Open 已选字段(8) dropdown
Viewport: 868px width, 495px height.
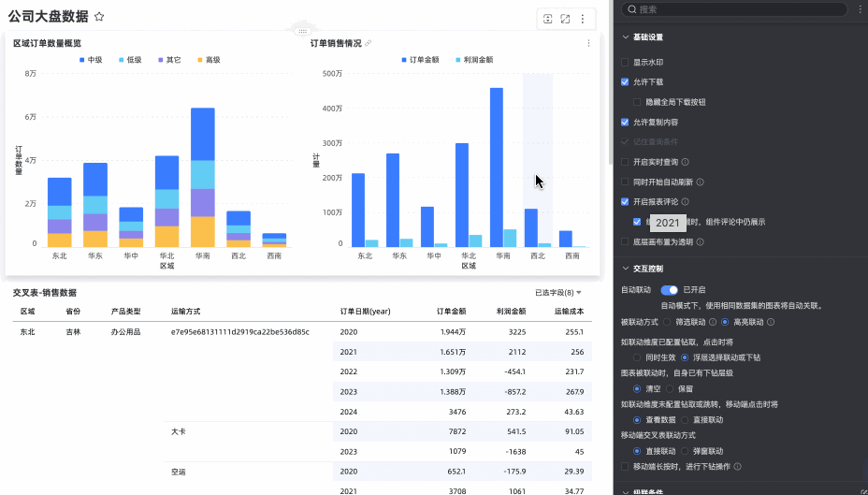(x=558, y=292)
